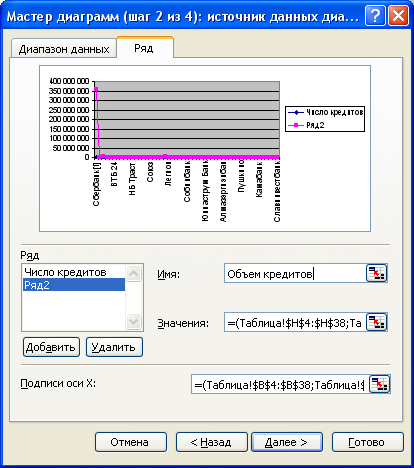Click the 400 000 000 axis value

(x=69, y=81)
